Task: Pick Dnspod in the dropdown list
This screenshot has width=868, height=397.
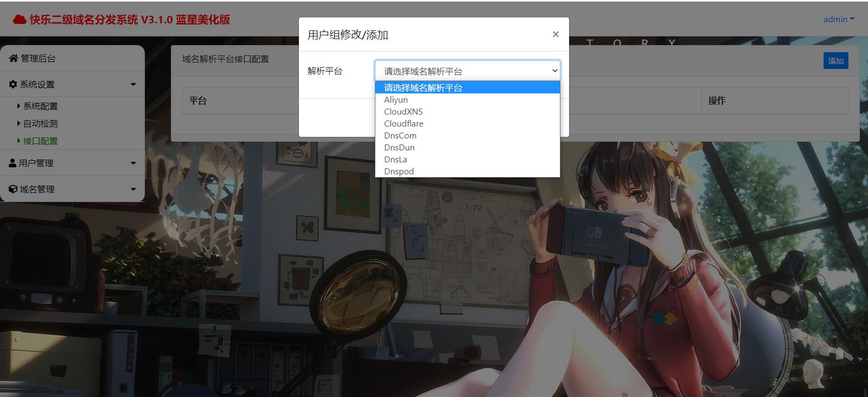Action: pos(399,172)
